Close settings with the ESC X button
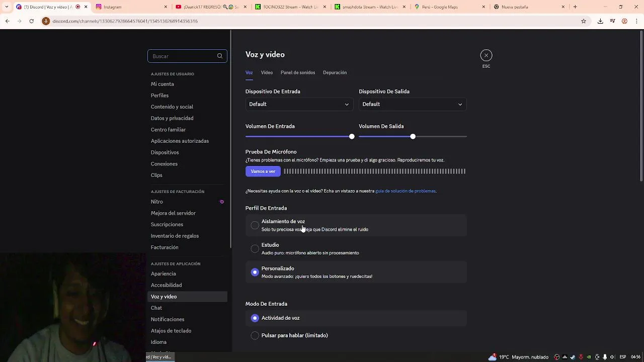Viewport: 644px width, 362px height. click(x=486, y=55)
